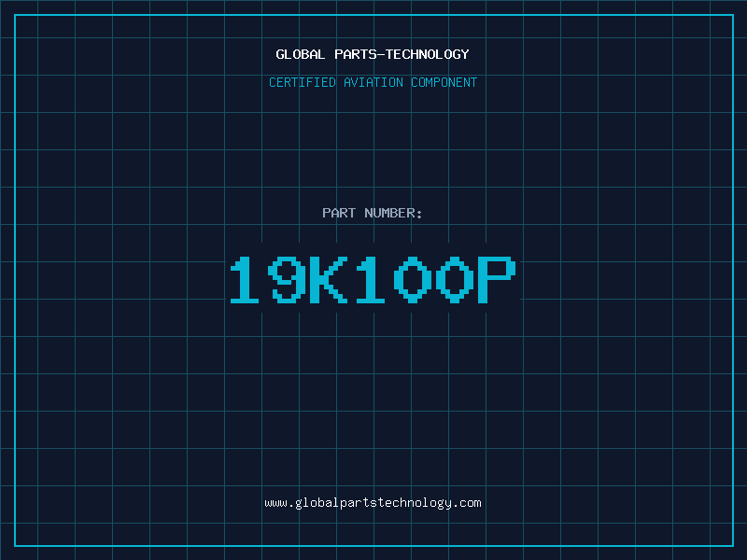This screenshot has width=747, height=560.
Task: Select the word CERTIFIED in the subtitle
Action: pyautogui.click(x=302, y=82)
